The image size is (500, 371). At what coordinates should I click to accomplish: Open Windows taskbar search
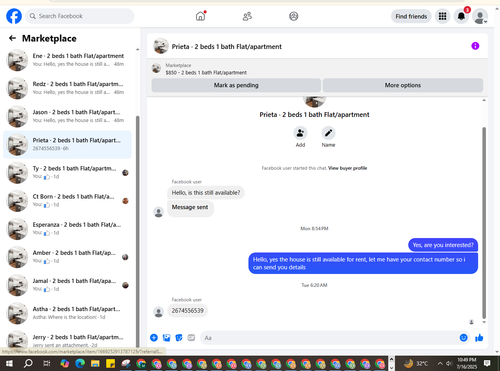28,363
